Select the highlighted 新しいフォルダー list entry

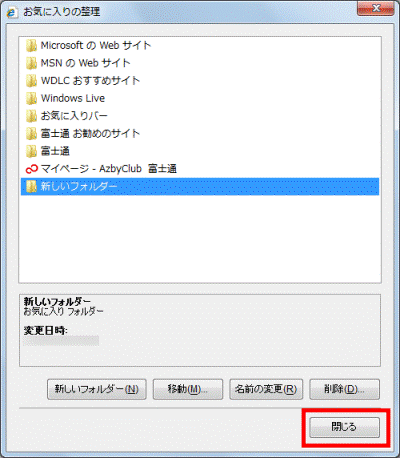coord(200,186)
